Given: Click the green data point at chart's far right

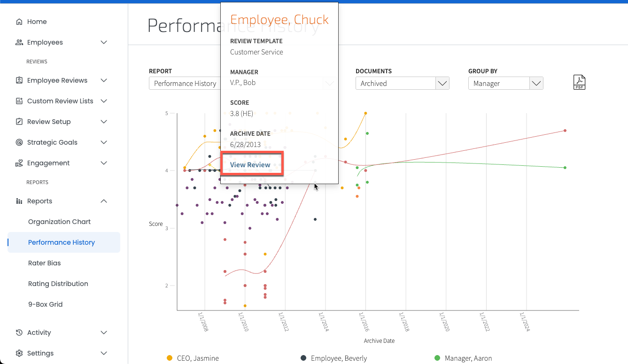Looking at the screenshot, I should point(565,168).
